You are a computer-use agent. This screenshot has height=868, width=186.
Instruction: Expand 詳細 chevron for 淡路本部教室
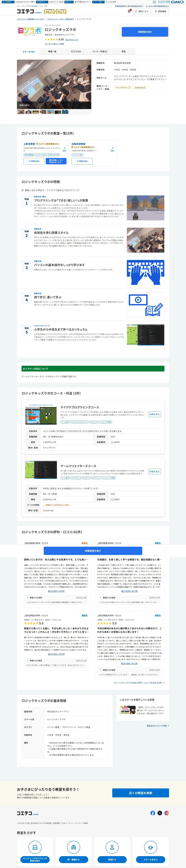coord(112,149)
